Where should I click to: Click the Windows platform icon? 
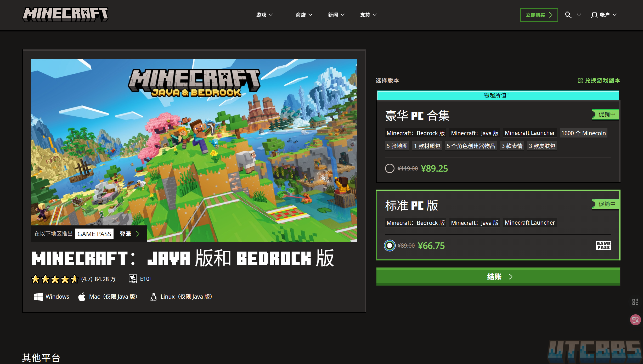tap(38, 297)
